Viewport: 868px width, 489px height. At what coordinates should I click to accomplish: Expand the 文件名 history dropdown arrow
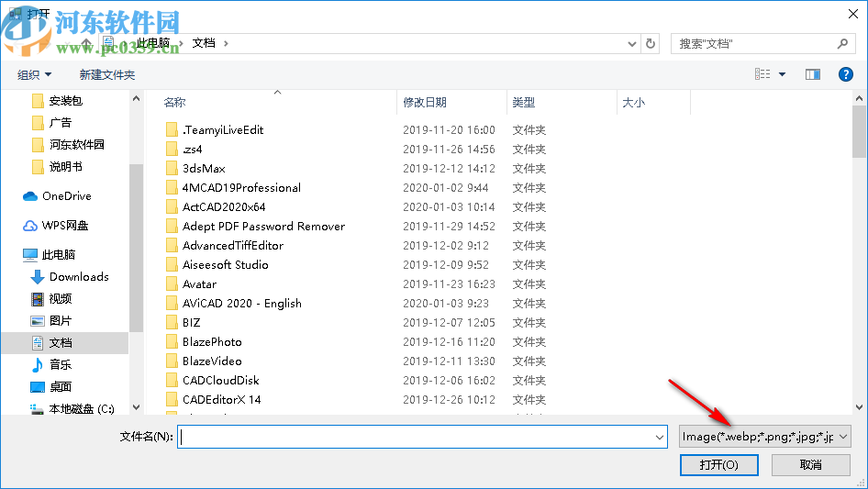pos(660,437)
